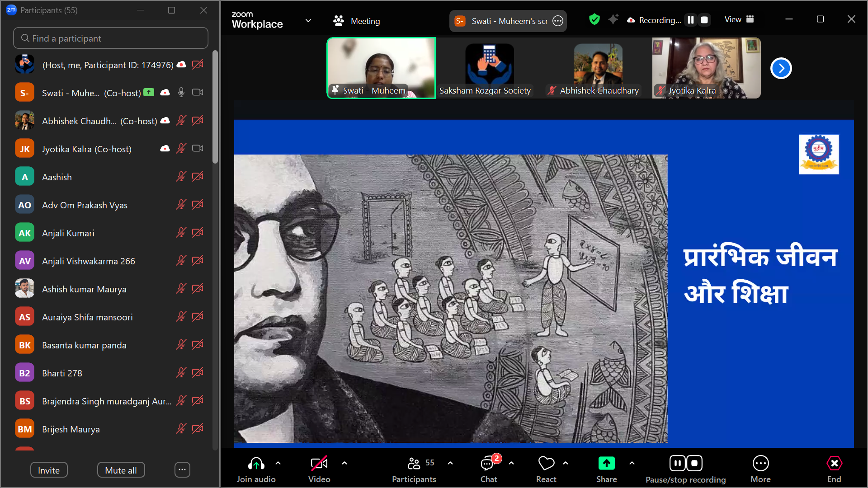The image size is (868, 488).
Task: Select the Aashish participant row
Action: (x=108, y=177)
